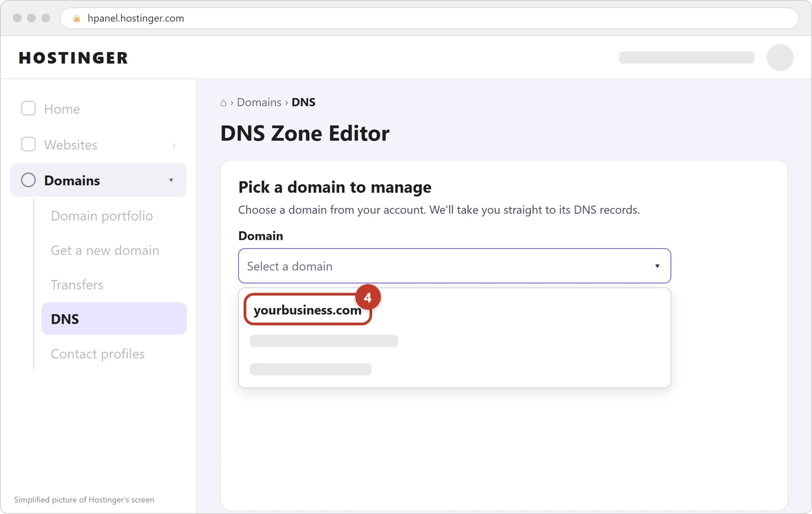Open the user avatar in the header
Image resolution: width=812 pixels, height=514 pixels.
pyautogui.click(x=780, y=57)
